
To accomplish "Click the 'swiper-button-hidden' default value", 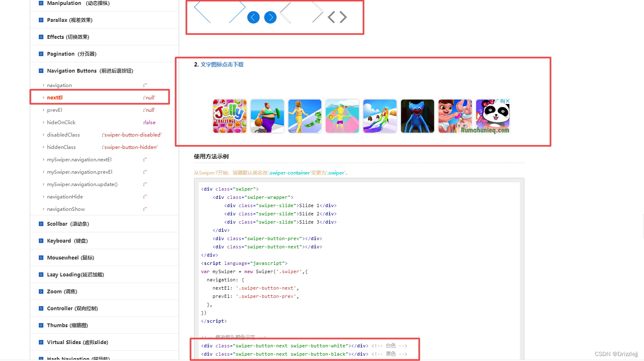I will 130,147.
